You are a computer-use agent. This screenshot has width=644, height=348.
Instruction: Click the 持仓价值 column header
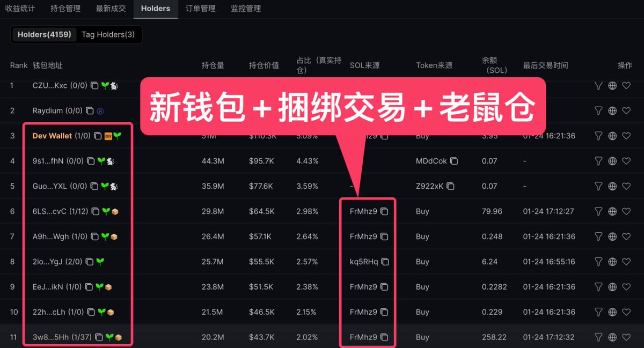264,65
